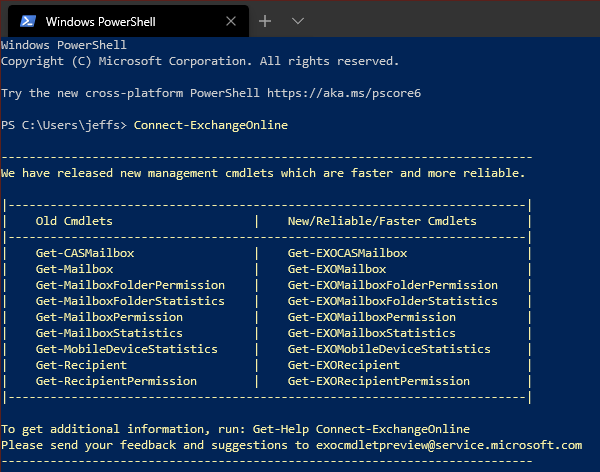Click Get-EXOCASMailbox in new cmdlets column
This screenshot has width=600, height=472.
(x=347, y=253)
